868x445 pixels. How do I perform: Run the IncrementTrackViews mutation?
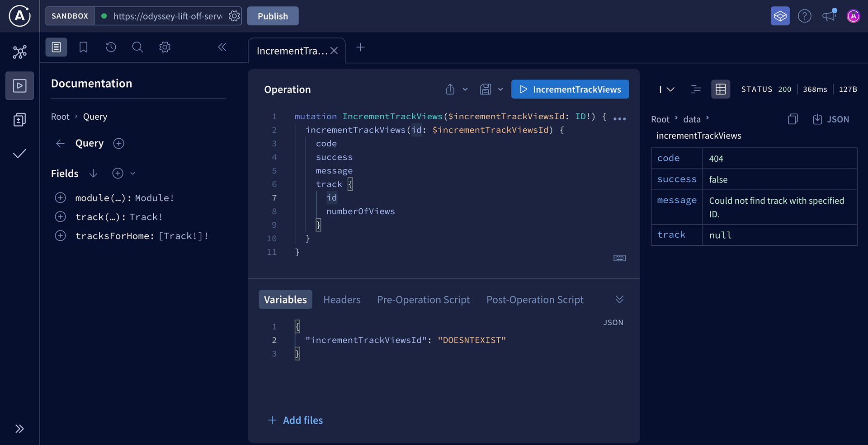click(x=570, y=89)
